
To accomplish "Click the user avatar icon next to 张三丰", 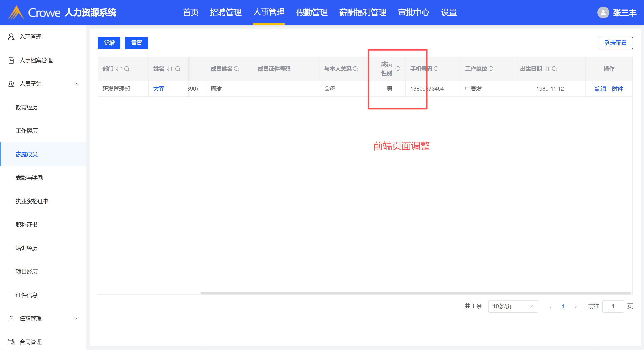I will [603, 13].
